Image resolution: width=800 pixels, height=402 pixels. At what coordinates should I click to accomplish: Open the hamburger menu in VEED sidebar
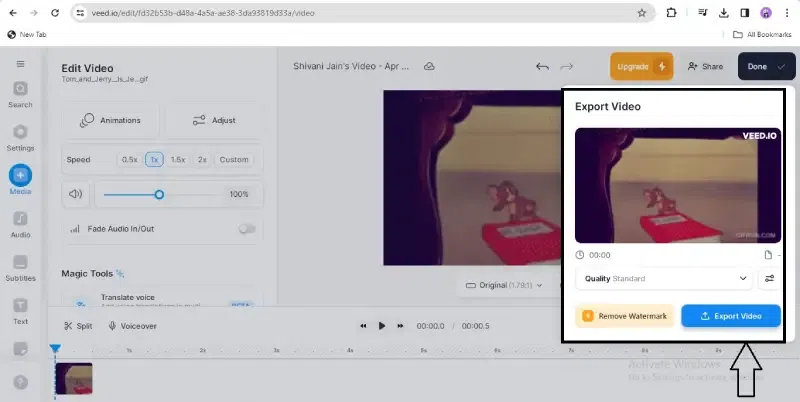click(20, 64)
